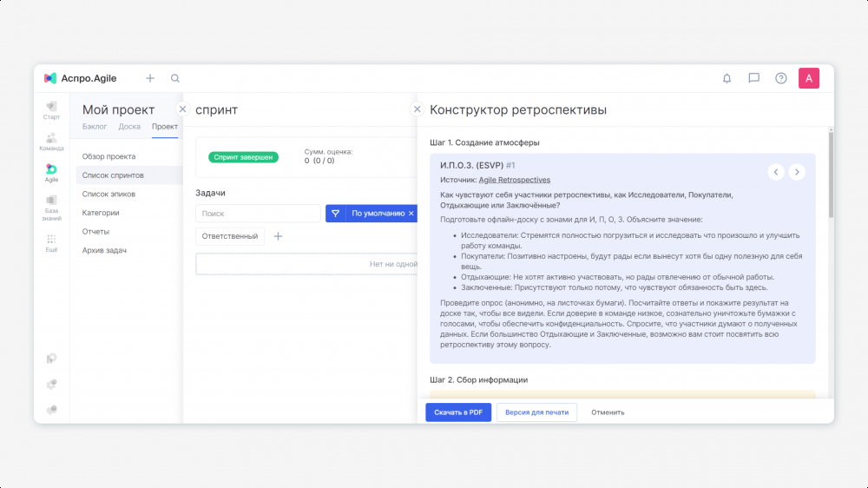Image resolution: width=868 pixels, height=488 pixels.
Task: Show the next retrospective activity
Action: [797, 172]
